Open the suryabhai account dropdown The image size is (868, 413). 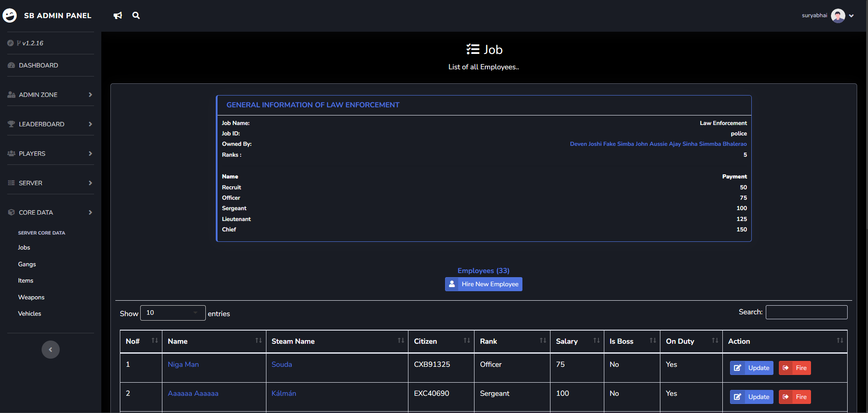pos(827,15)
